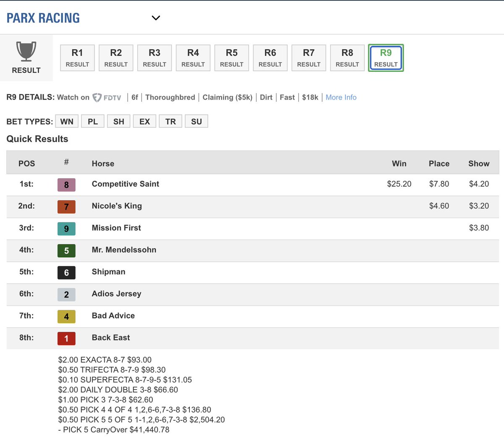Click horse name Back East
This screenshot has width=504, height=445.
pyautogui.click(x=111, y=337)
